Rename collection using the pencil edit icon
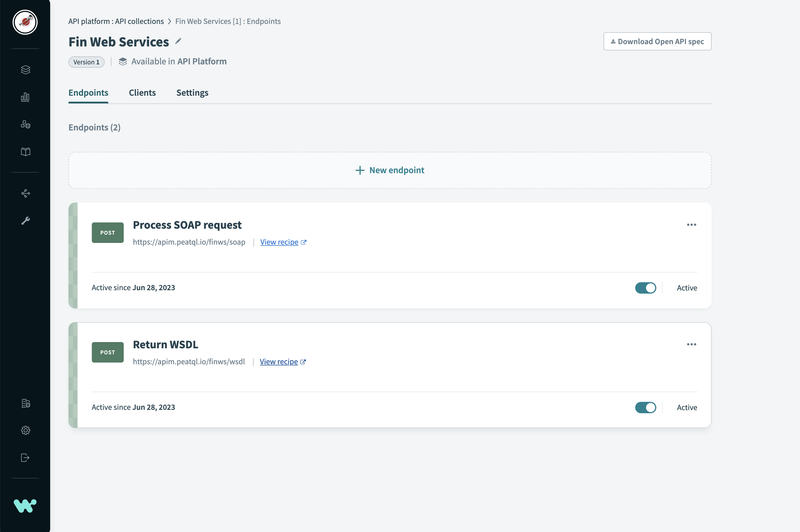 (x=178, y=41)
